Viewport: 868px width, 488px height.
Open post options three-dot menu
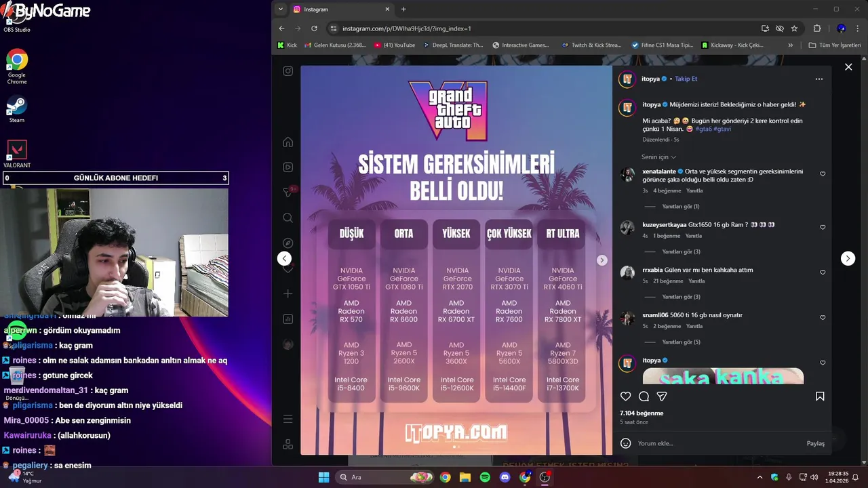(x=819, y=79)
